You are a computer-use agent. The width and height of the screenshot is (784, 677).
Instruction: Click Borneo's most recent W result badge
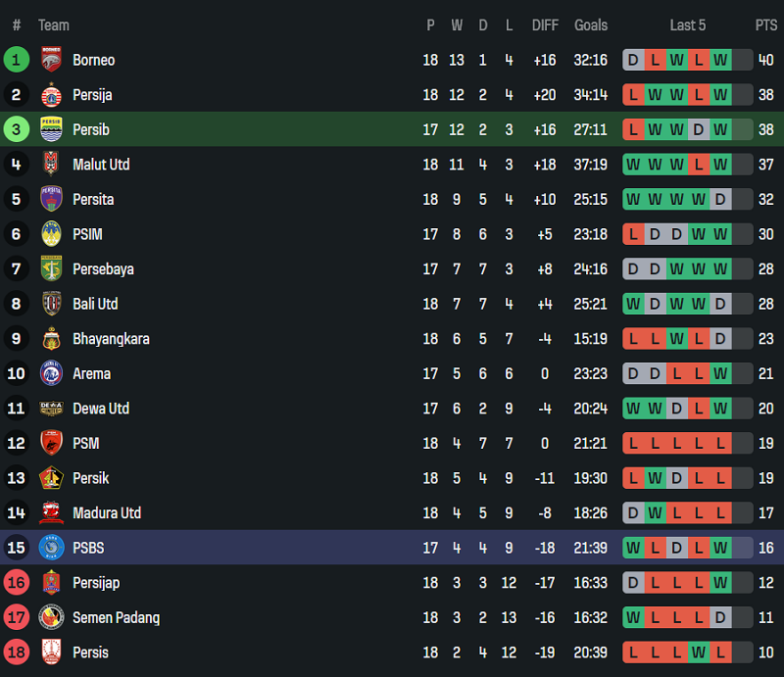tap(721, 60)
